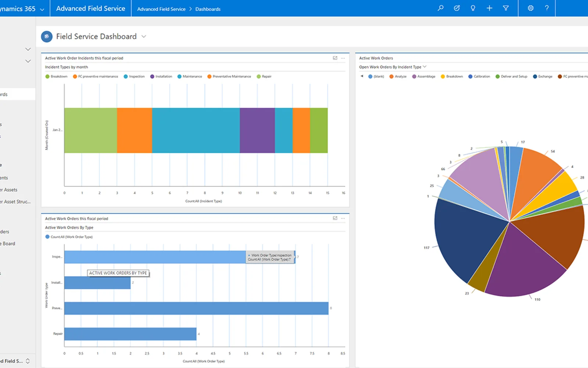Click the plus quick create icon
This screenshot has width=588, height=368.
pyautogui.click(x=489, y=8)
